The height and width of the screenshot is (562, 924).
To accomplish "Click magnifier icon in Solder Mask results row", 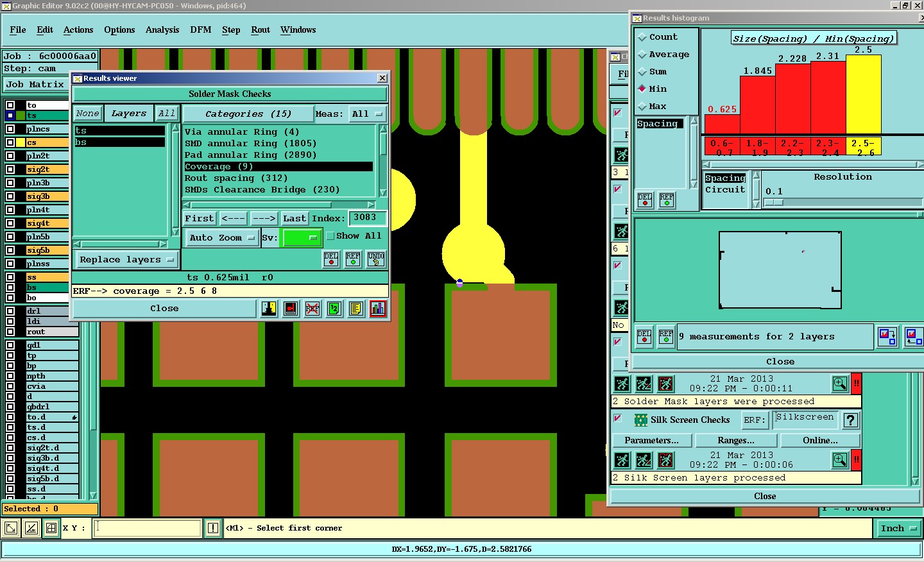I will tap(840, 384).
